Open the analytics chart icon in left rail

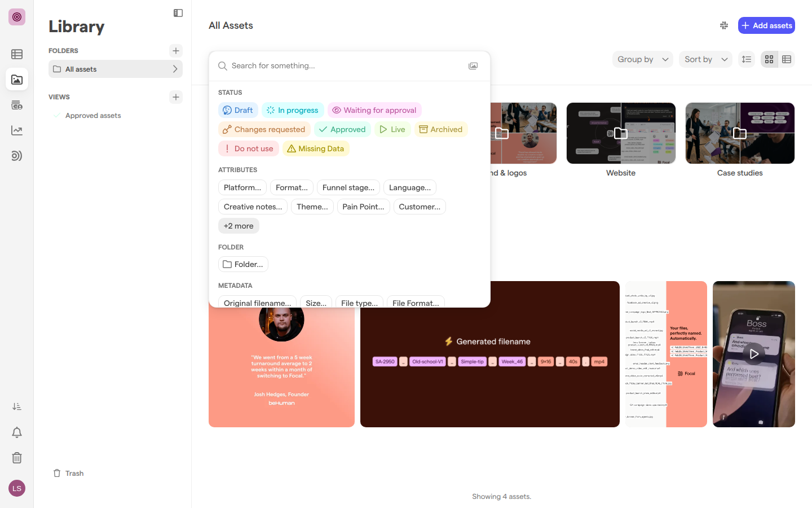coord(17,130)
